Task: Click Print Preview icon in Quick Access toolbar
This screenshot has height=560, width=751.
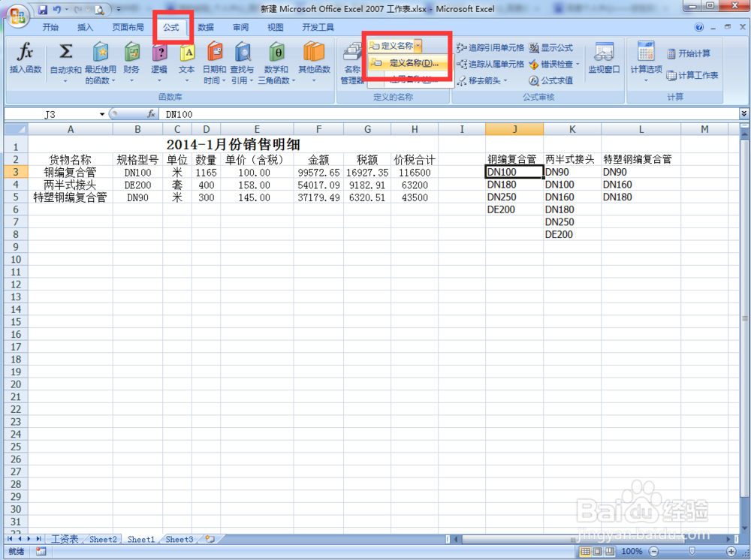Action: [x=99, y=10]
